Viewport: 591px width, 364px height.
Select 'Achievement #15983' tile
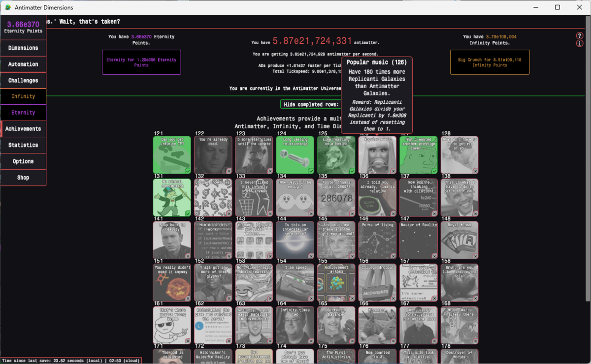click(x=336, y=283)
